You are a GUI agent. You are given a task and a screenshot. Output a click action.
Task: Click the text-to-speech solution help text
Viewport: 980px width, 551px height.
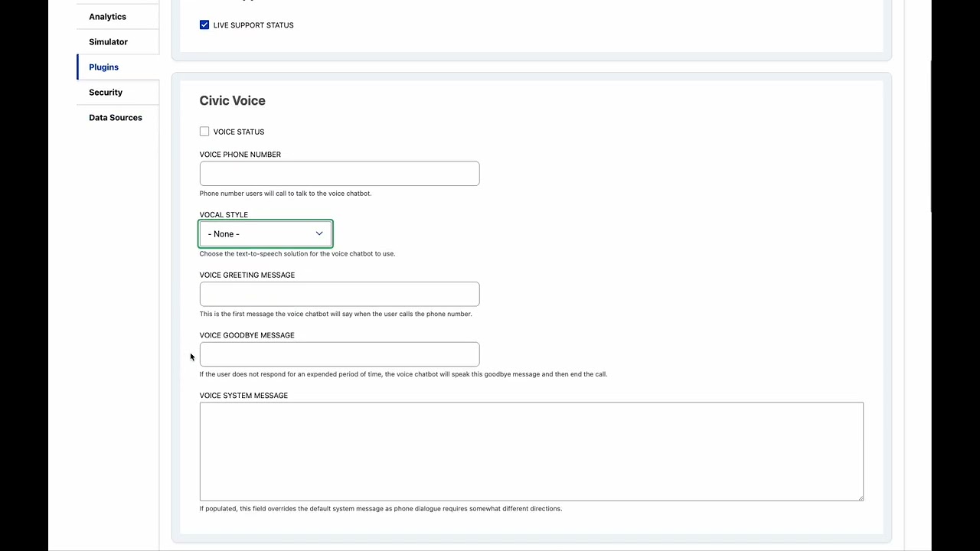click(x=297, y=254)
